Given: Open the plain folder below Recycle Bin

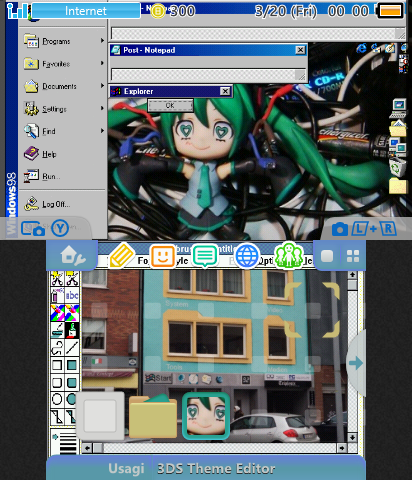Looking at the screenshot, I should pyautogui.click(x=398, y=185).
